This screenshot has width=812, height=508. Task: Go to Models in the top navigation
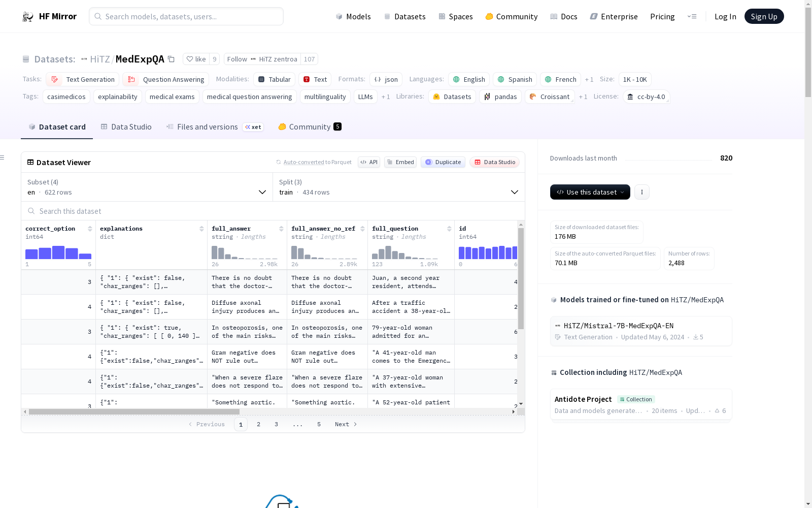353,17
